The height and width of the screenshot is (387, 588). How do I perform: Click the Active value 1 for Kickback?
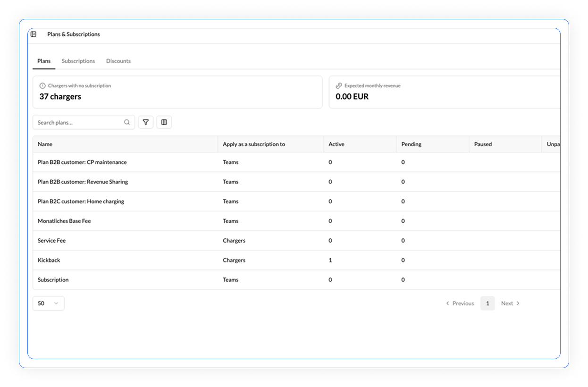[330, 260]
